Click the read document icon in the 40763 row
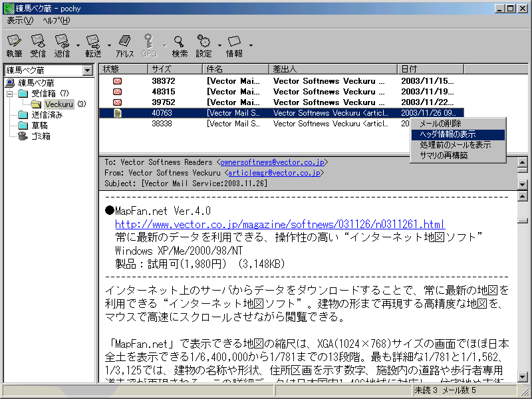Image resolution: width=532 pixels, height=399 pixels. (118, 113)
